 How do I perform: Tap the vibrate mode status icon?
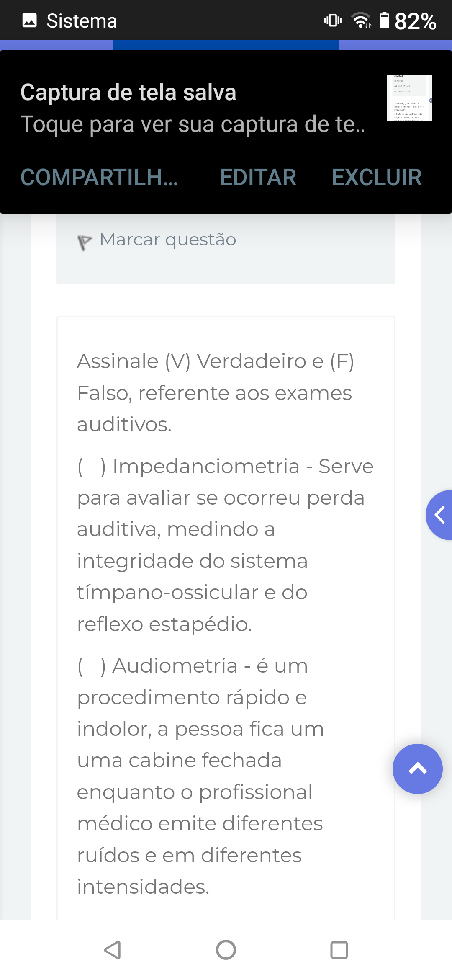click(x=333, y=20)
